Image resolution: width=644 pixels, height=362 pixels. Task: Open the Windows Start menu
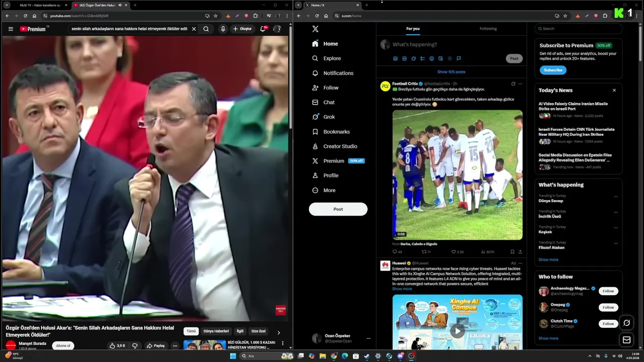233,356
